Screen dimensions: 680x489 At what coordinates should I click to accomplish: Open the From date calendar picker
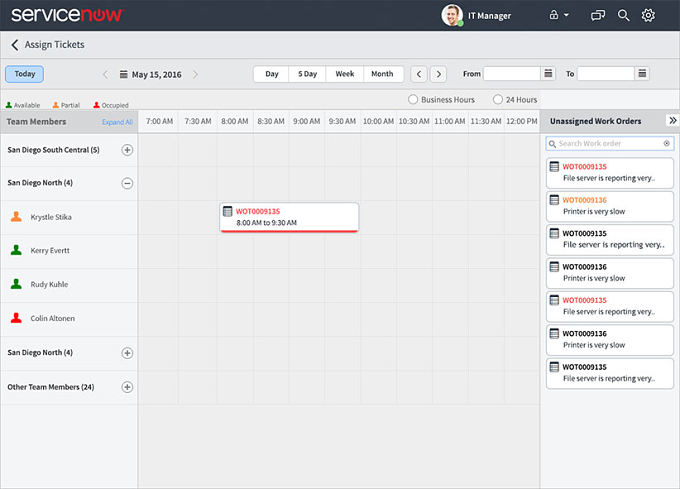tap(548, 73)
